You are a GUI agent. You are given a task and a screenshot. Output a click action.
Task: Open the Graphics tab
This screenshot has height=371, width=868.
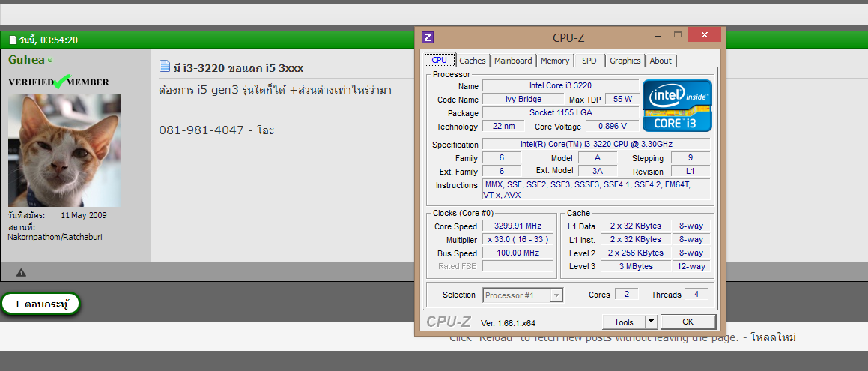(x=625, y=61)
